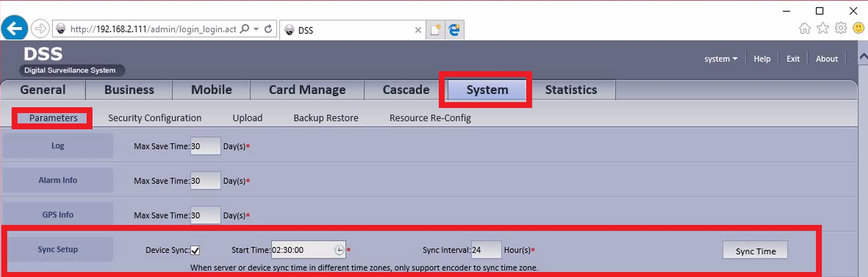The image size is (868, 277).
Task: Click the DSS camera icon in tab
Action: (x=289, y=30)
